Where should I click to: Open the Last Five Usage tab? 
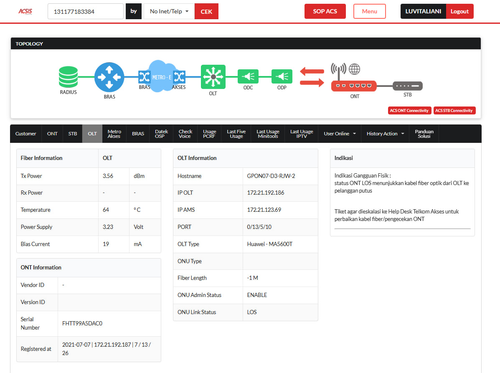tap(236, 134)
